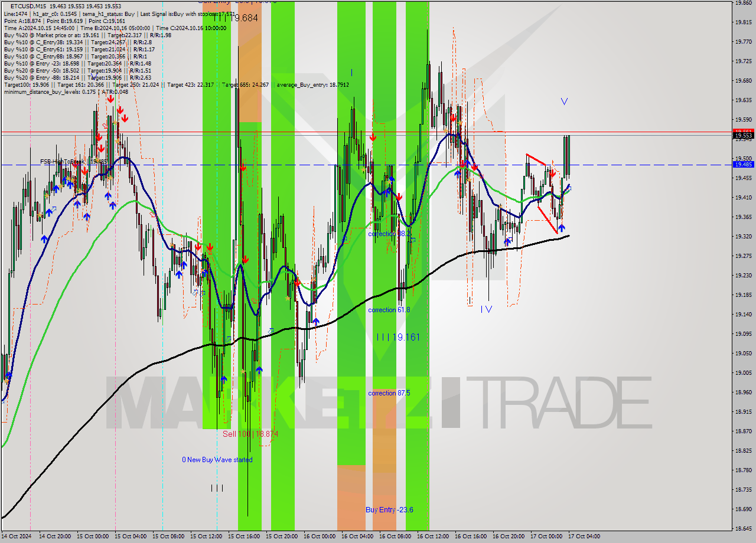
Task: Click '14 Oct 2024' on time axis
Action: click(x=15, y=537)
